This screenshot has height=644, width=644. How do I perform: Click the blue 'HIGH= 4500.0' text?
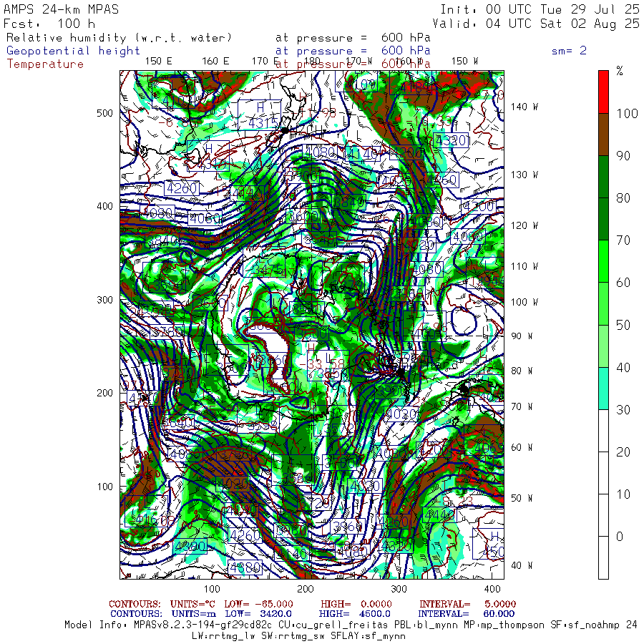tap(354, 614)
